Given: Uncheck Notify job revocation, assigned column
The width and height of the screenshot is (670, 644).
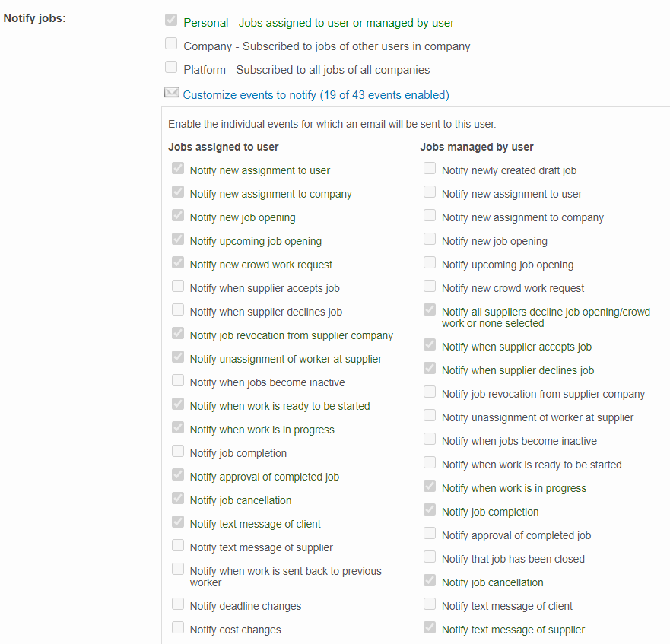Looking at the screenshot, I should [x=178, y=334].
